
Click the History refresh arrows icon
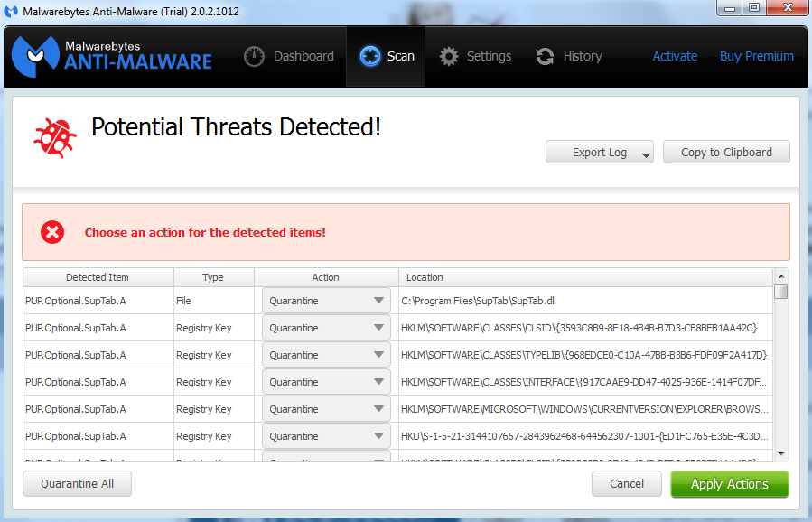[x=545, y=57]
